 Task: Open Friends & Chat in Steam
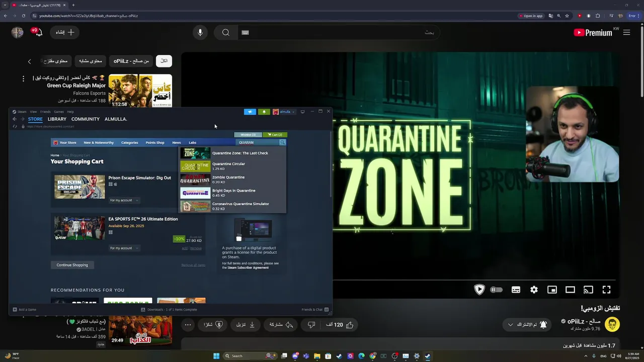pos(315,310)
